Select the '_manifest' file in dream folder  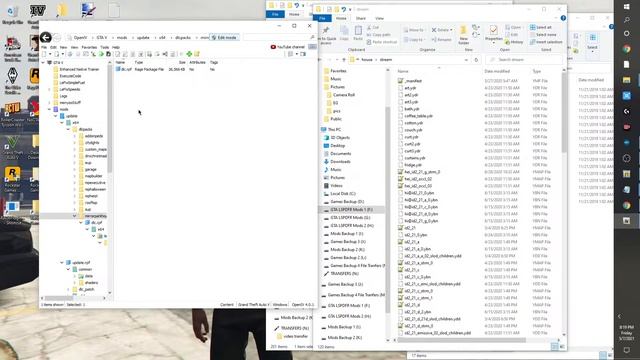click(413, 81)
